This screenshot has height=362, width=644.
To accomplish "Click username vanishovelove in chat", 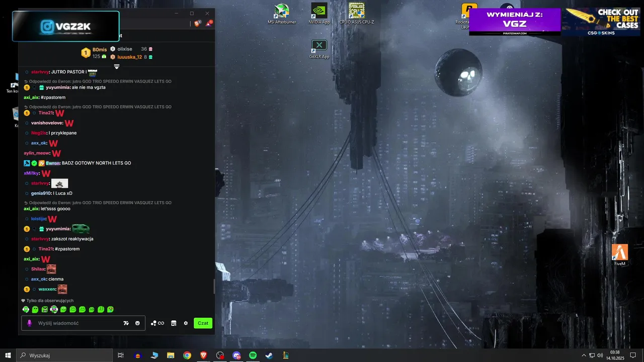I will pos(47,123).
